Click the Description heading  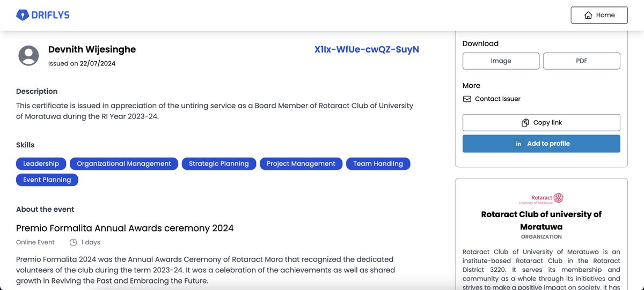coord(36,91)
